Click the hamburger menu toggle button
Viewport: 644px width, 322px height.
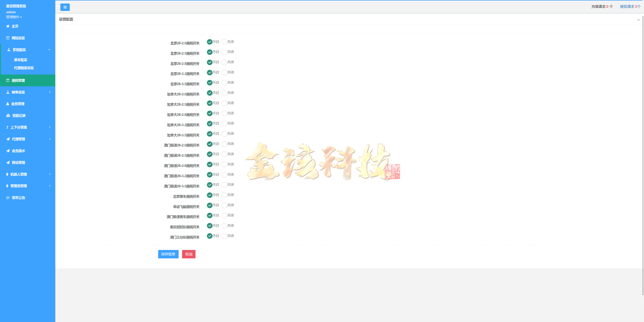[65, 7]
